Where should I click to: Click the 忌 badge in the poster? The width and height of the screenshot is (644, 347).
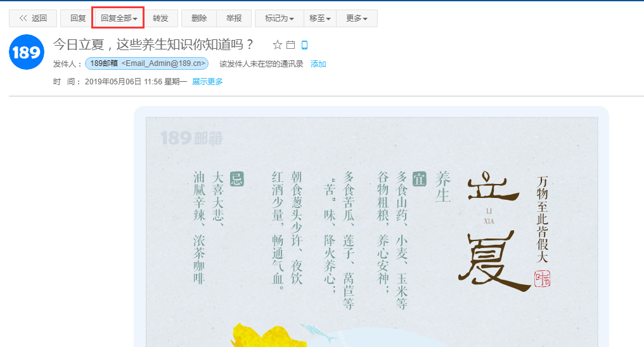pyautogui.click(x=236, y=179)
